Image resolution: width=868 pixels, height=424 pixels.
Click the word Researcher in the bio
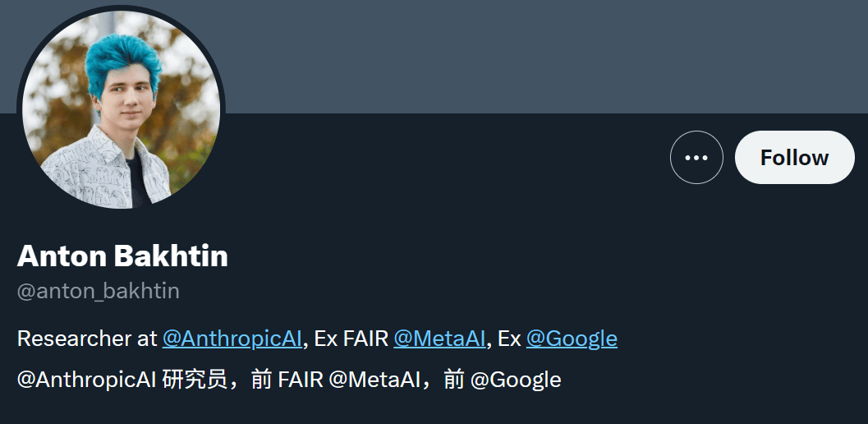pyautogui.click(x=69, y=338)
